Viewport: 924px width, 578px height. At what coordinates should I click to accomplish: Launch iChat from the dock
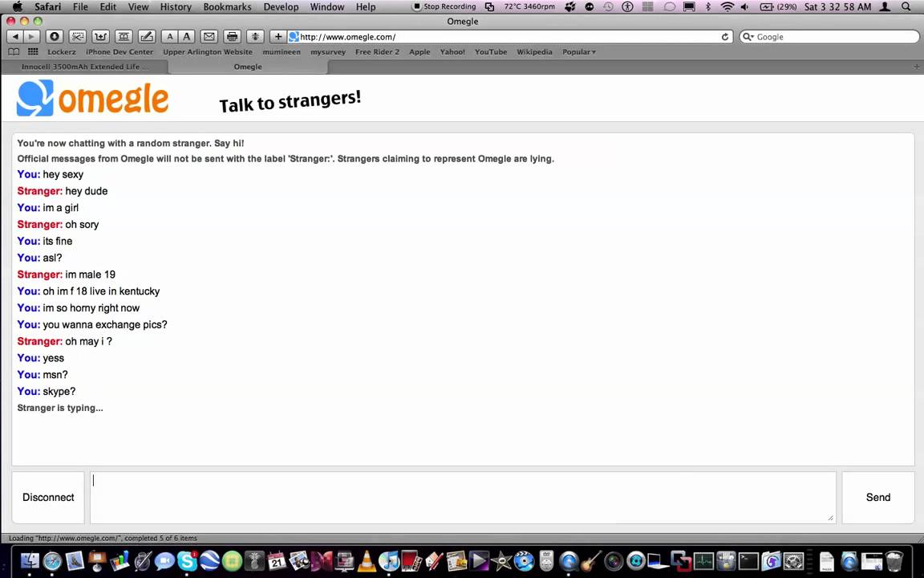click(x=164, y=561)
